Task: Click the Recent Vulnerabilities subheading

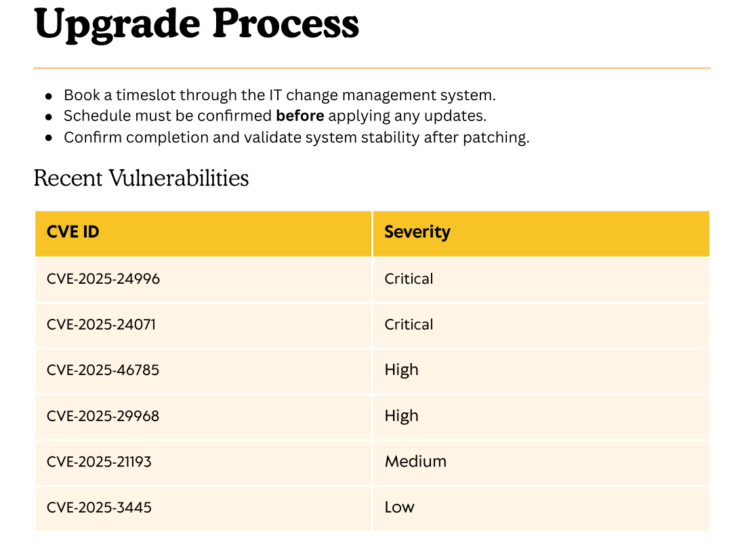Action: [141, 178]
